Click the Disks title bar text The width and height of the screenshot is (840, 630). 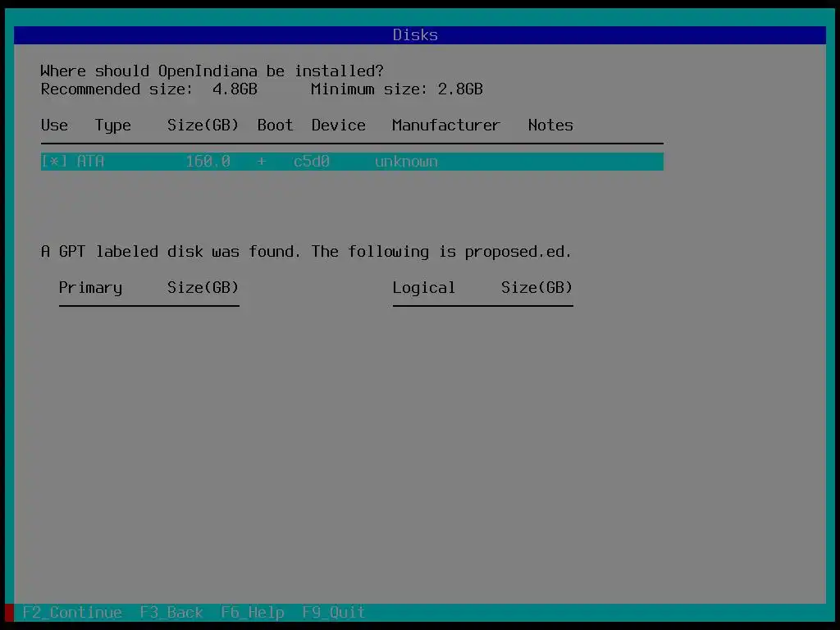tap(415, 34)
